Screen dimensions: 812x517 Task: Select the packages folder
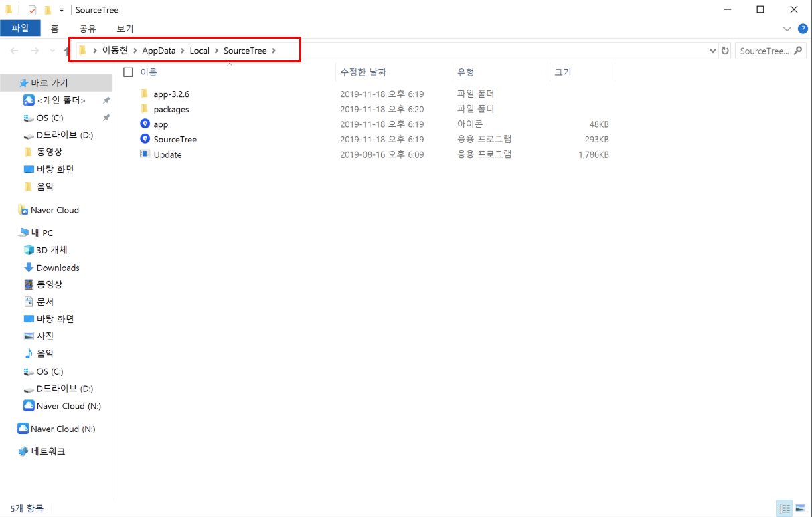click(x=171, y=109)
